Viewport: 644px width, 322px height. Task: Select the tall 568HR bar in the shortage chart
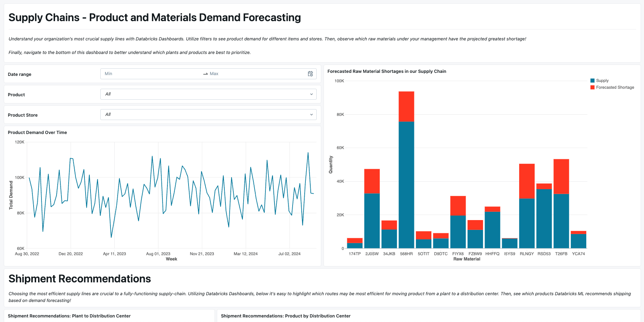pyautogui.click(x=406, y=170)
